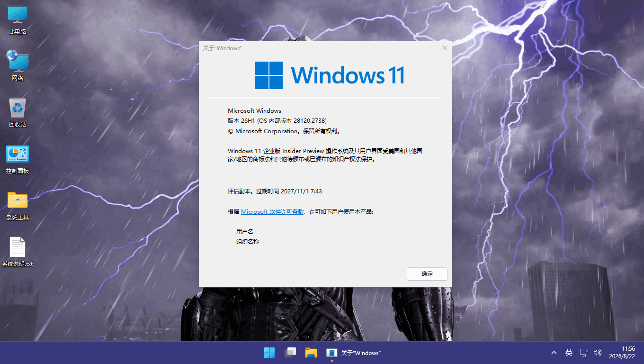This screenshot has height=364, width=644.
Task: Open the Microsoft 软件许可条款 link
Action: pos(272,212)
